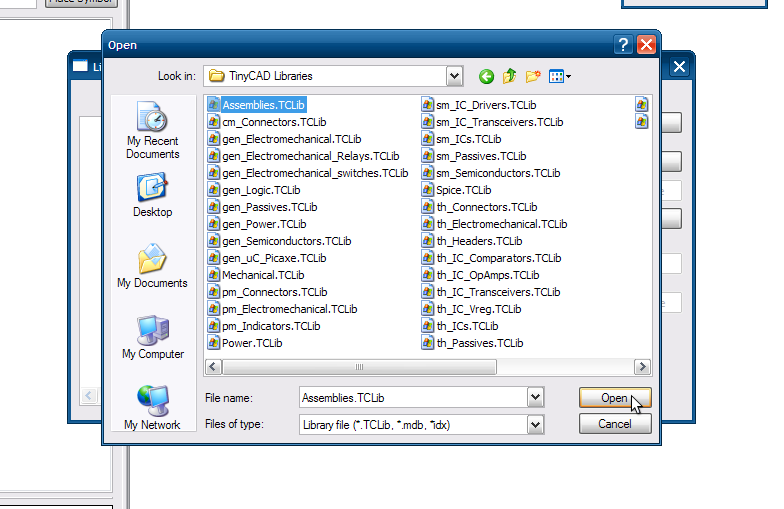This screenshot has width=784, height=509.
Task: Open My Network places shortcut
Action: pos(153,408)
